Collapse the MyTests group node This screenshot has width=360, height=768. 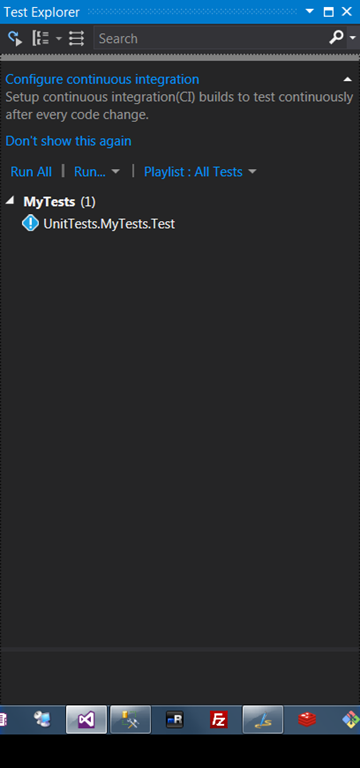point(10,201)
